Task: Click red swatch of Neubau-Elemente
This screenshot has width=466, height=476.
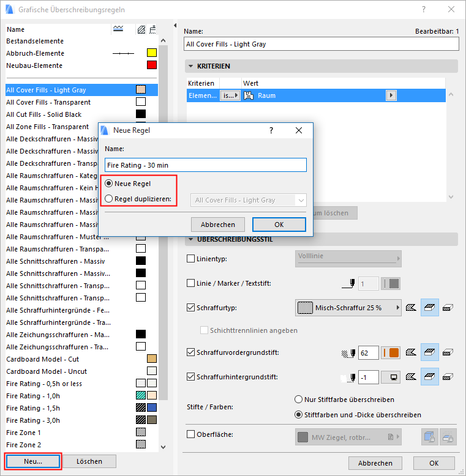Action: click(x=152, y=65)
